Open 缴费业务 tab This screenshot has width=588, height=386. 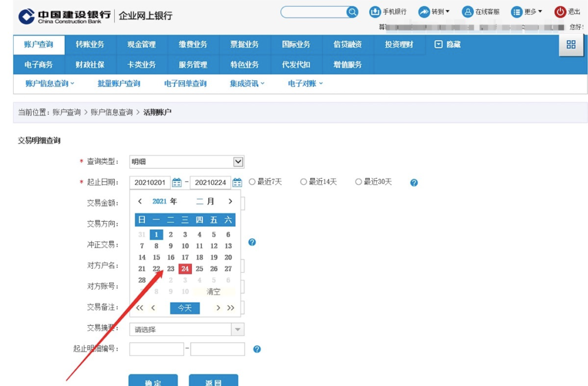[x=193, y=45]
